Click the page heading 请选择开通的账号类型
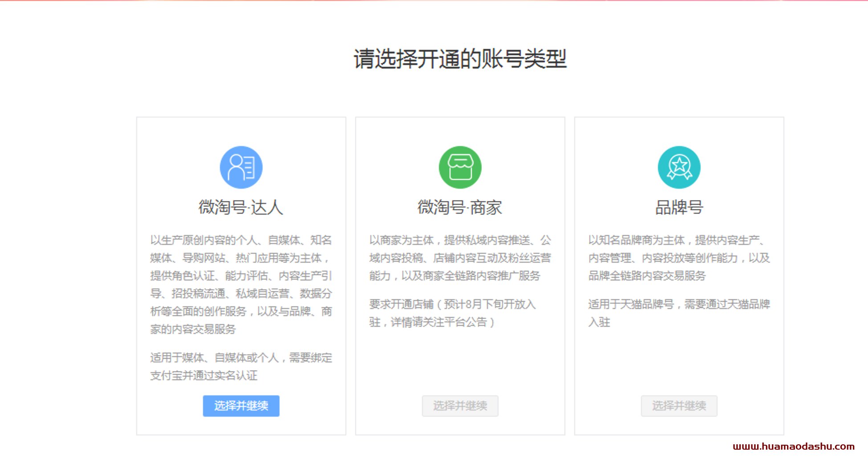This screenshot has width=868, height=463. point(460,59)
